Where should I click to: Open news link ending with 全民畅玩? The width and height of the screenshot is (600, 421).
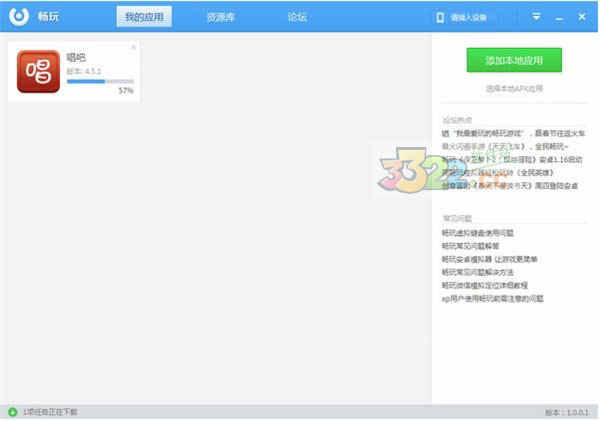(x=505, y=146)
